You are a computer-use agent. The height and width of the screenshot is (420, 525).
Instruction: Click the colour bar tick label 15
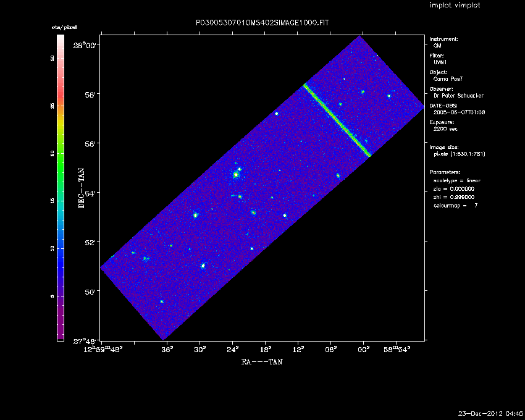click(52, 201)
